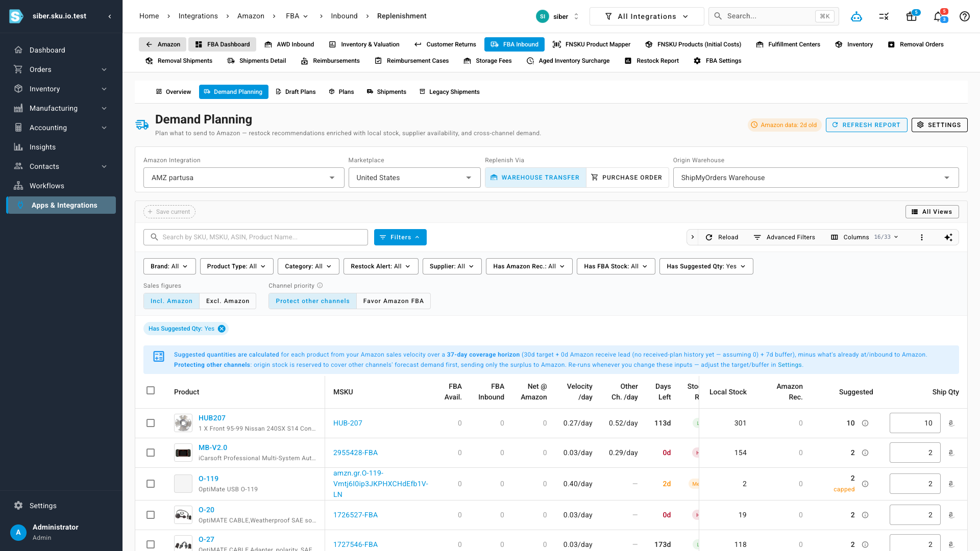The image size is (980, 551).
Task: Click the siber.sku.io logo icon
Action: 16,16
